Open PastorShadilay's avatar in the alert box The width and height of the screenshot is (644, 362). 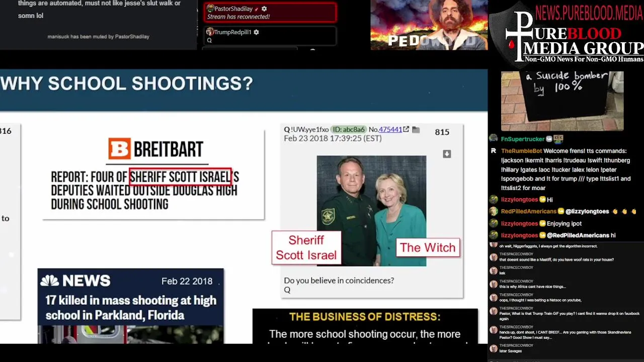point(210,9)
